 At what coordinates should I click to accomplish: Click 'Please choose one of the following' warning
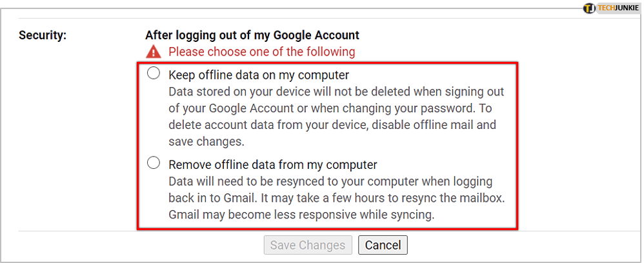coord(261,52)
